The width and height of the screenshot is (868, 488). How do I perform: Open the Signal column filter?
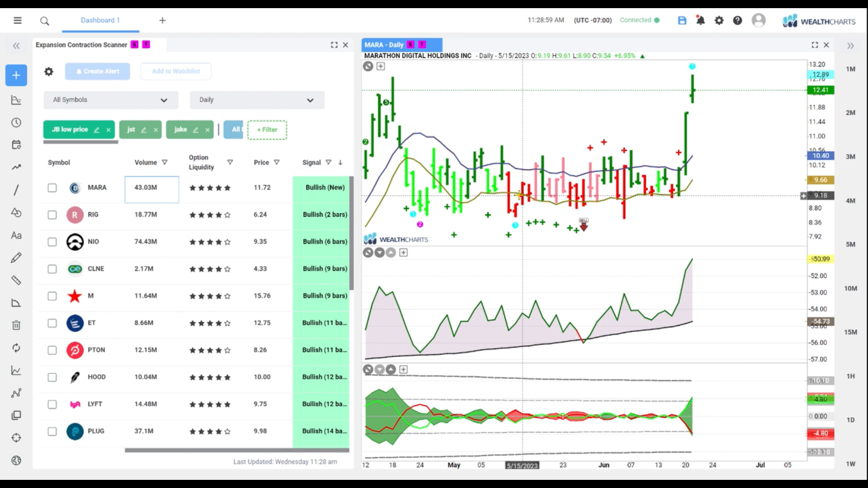coord(328,162)
